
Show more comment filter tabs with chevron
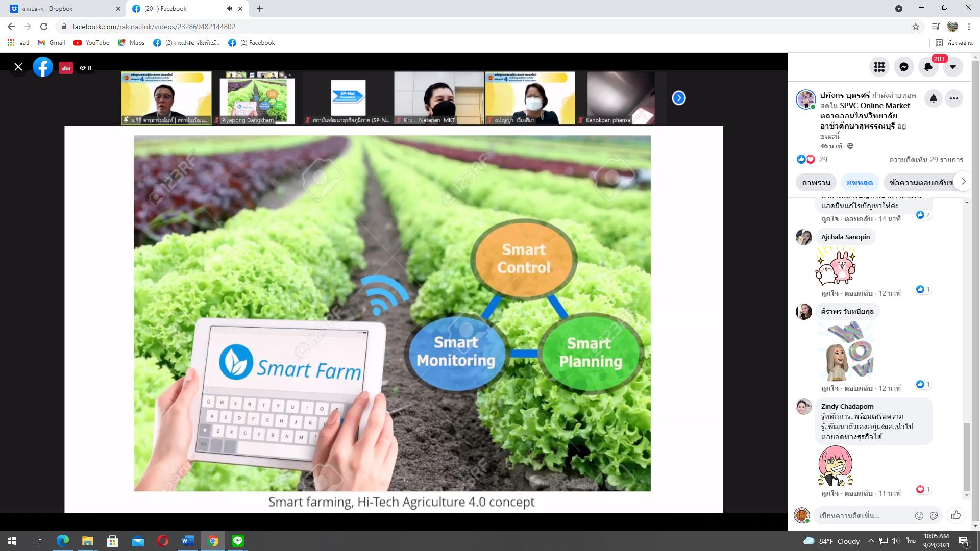click(x=963, y=181)
